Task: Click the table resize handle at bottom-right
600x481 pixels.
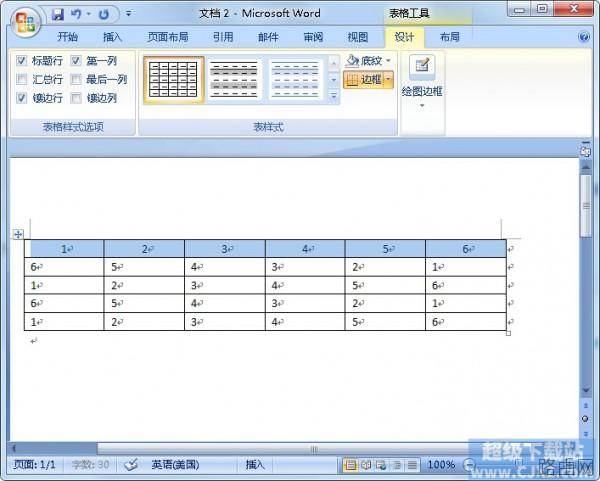Action: pos(509,333)
